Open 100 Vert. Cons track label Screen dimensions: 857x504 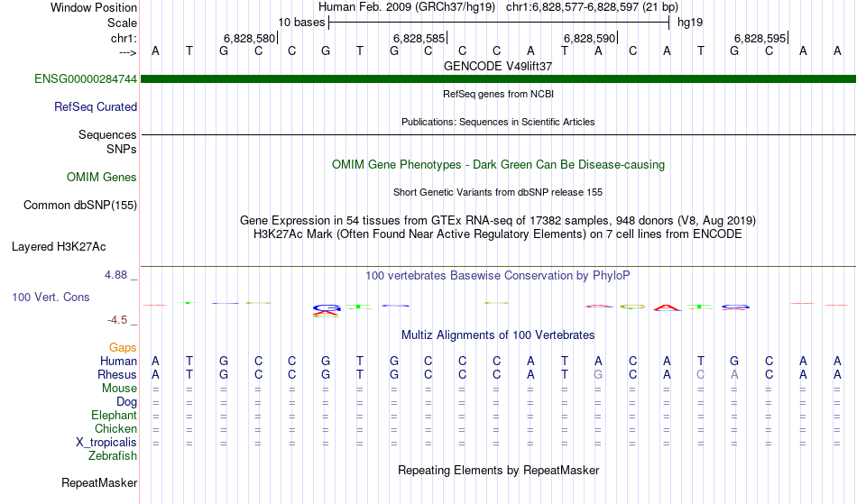click(51, 297)
